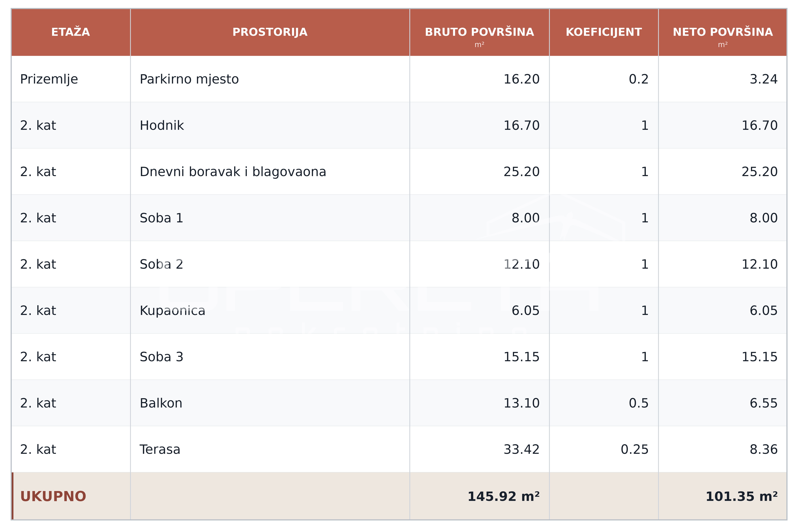Select the NETO POVRŠINA column header
Viewport: 798px width, 532px height.
click(723, 32)
